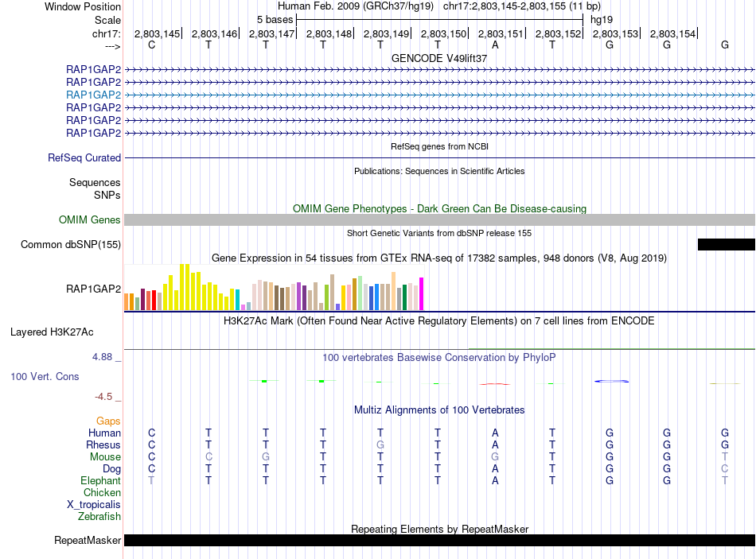Open the GTEx Gene Expression track title

(439, 258)
